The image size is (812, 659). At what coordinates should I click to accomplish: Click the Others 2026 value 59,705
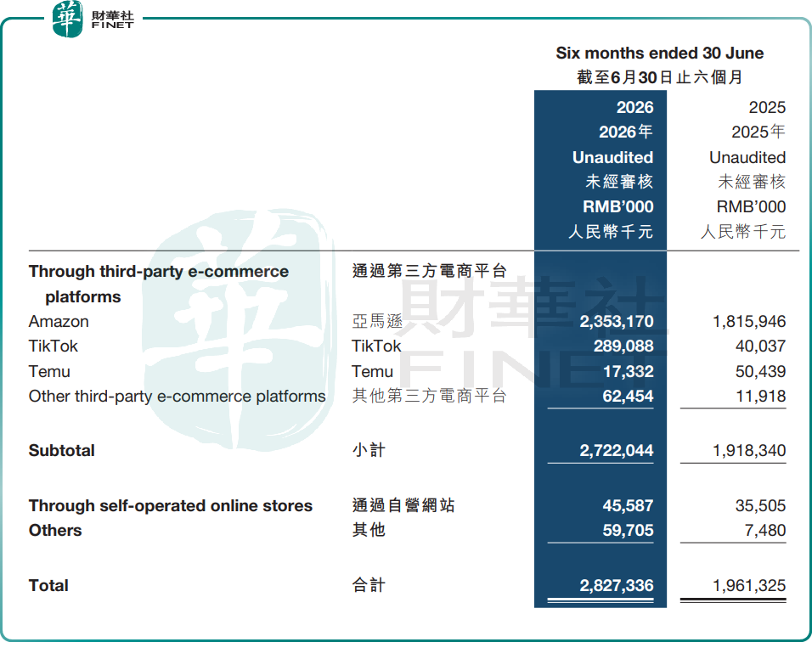(x=628, y=530)
